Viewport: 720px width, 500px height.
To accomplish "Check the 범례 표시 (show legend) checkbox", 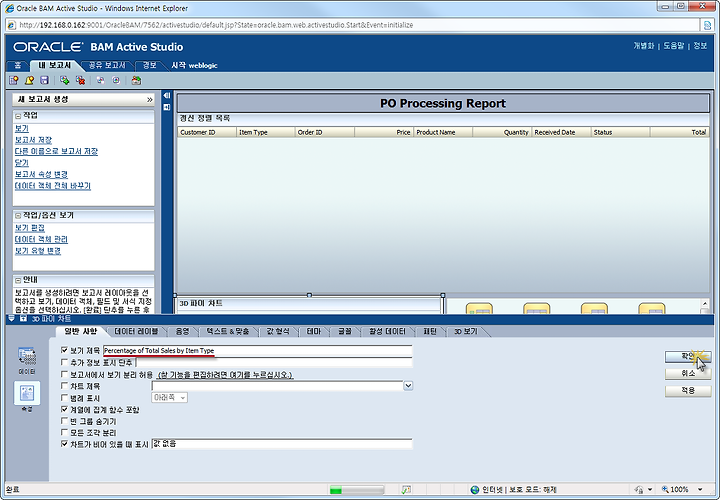I will pyautogui.click(x=64, y=398).
